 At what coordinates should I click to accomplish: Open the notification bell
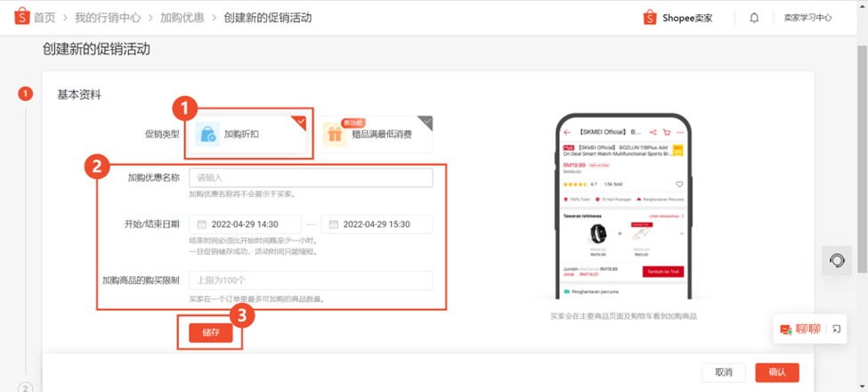coord(754,18)
